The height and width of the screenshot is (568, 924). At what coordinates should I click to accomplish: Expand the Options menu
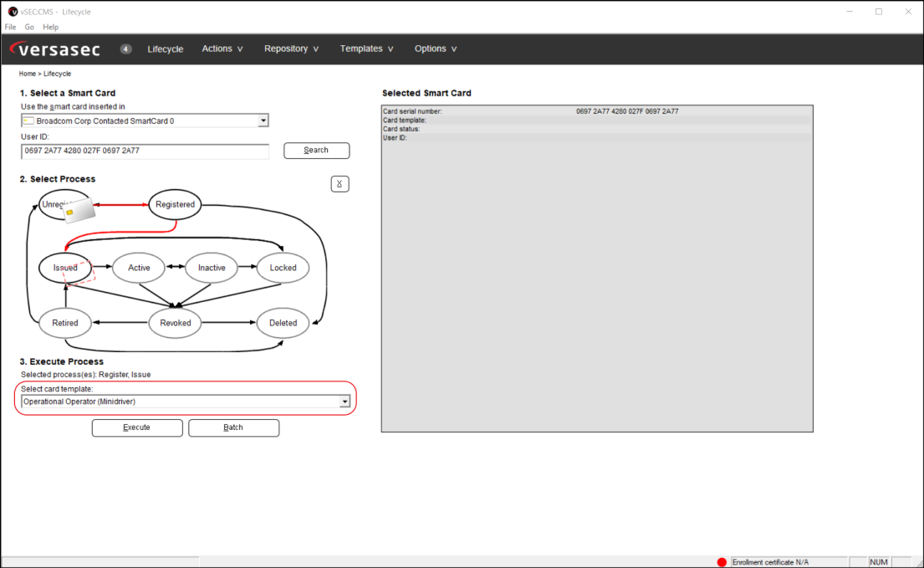coord(436,49)
